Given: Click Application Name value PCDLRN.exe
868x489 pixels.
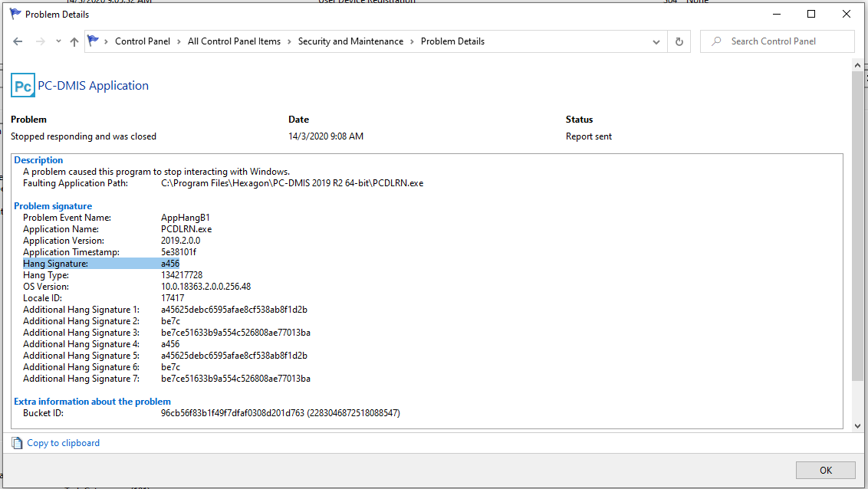Looking at the screenshot, I should click(186, 229).
